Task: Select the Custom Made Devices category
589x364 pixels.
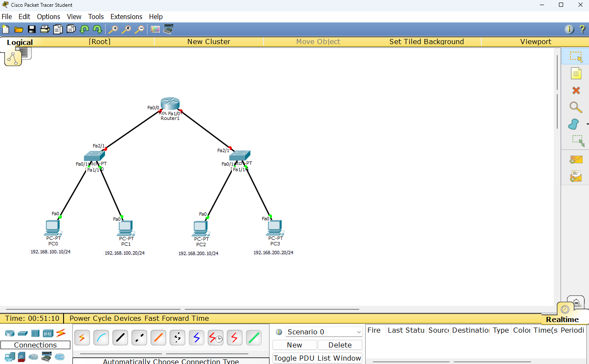Action: (46, 357)
